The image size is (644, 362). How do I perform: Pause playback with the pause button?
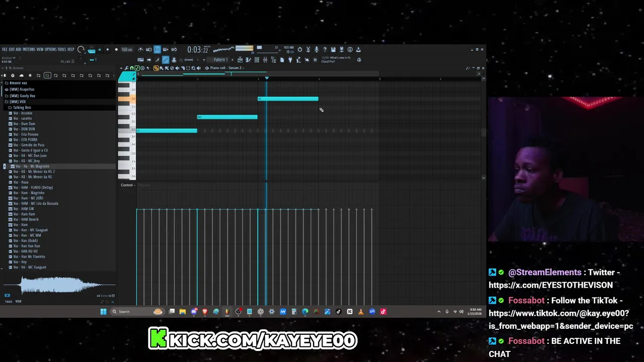click(100, 49)
